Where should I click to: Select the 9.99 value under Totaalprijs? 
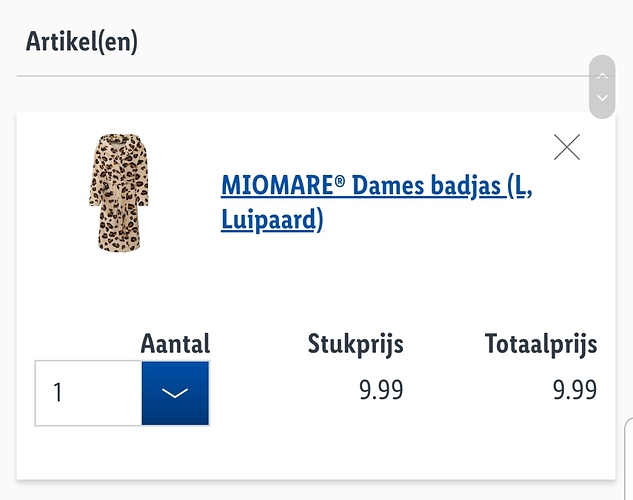(x=574, y=390)
